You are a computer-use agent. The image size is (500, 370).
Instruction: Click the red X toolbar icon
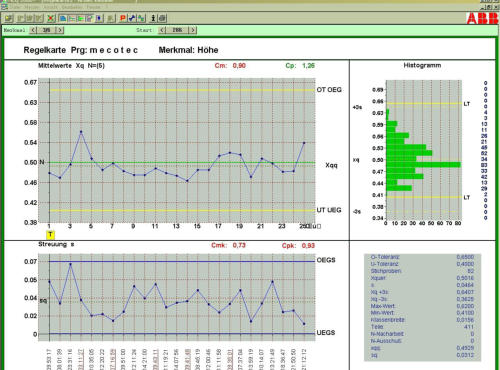pyautogui.click(x=51, y=18)
